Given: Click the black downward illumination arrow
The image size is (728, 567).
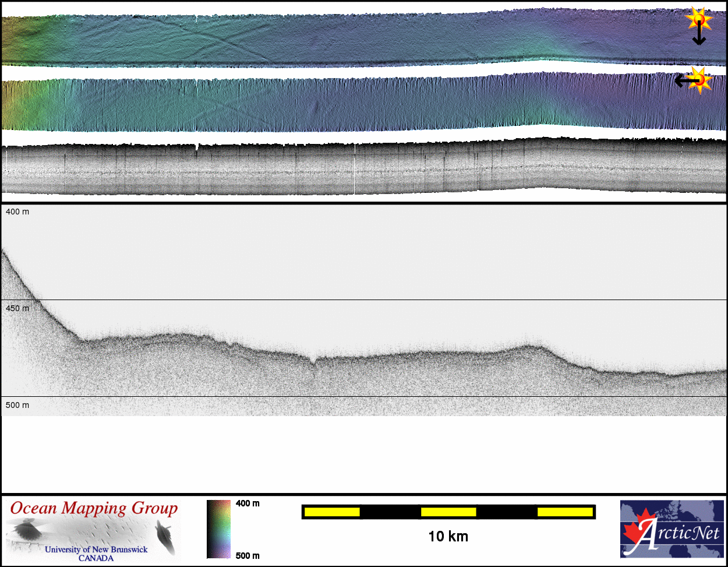Looking at the screenshot, I should pos(699,36).
